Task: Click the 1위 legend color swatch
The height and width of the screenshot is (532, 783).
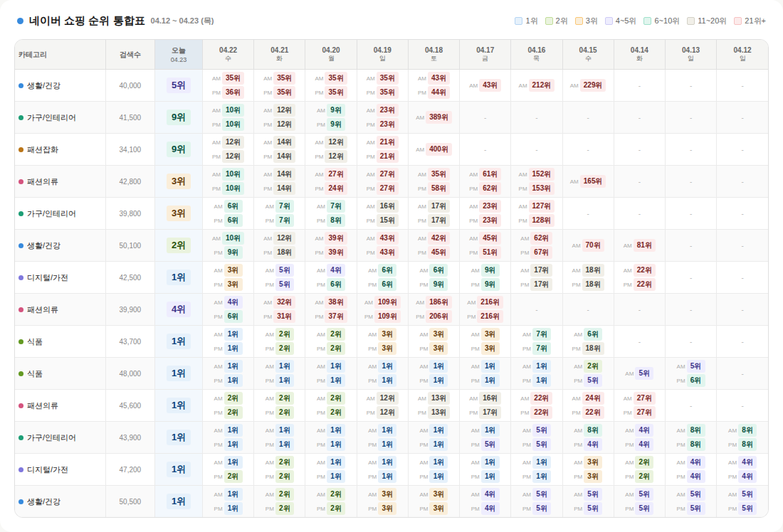Action: (x=518, y=21)
